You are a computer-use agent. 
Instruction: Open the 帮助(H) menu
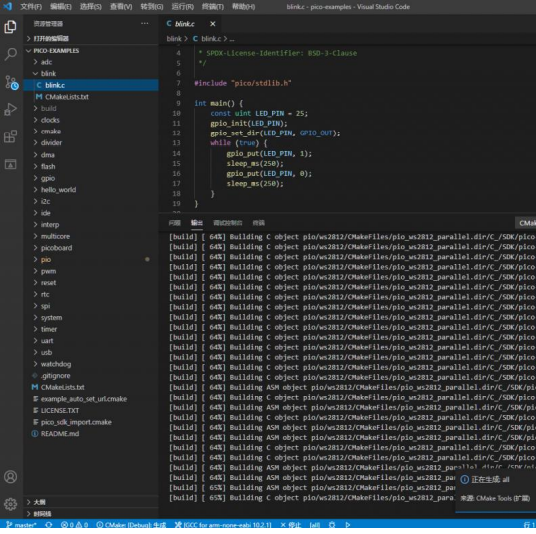243,6
